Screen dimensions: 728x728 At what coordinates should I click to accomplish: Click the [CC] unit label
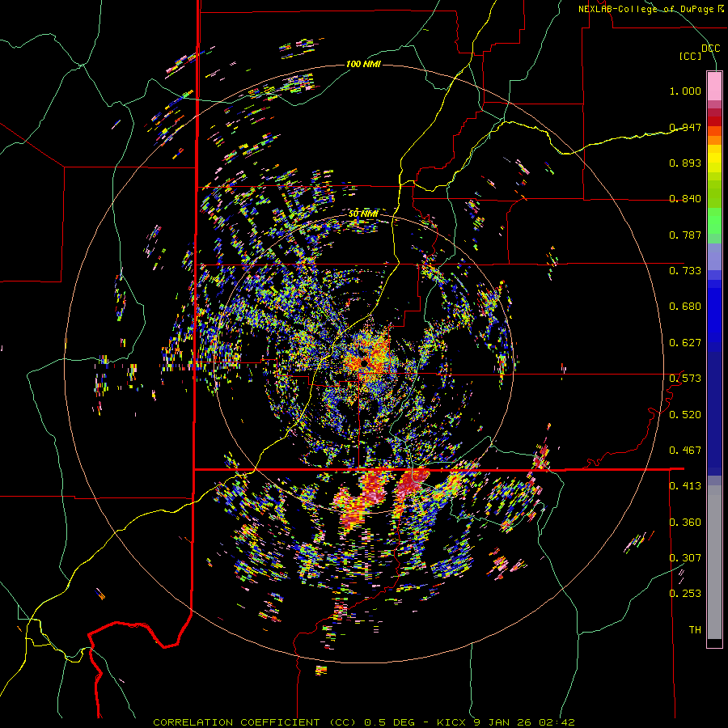[691, 56]
